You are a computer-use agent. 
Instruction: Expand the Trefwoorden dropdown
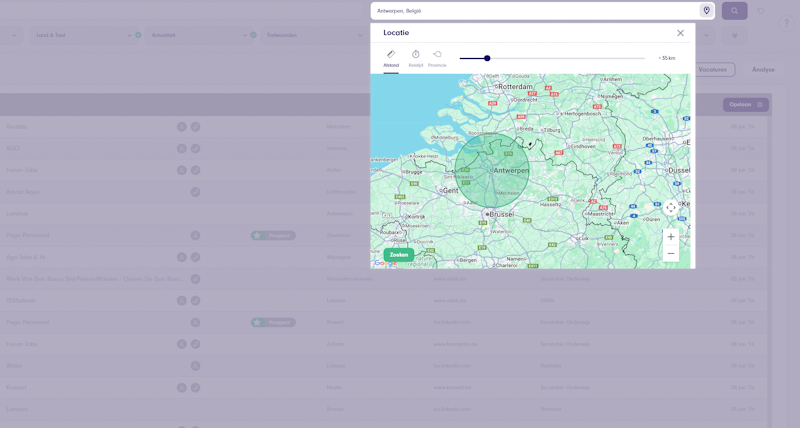click(x=315, y=35)
